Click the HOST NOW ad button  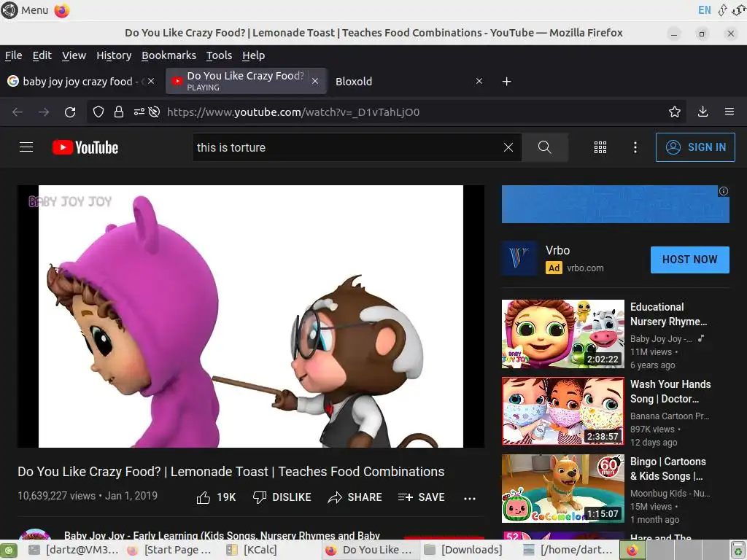[x=690, y=260]
